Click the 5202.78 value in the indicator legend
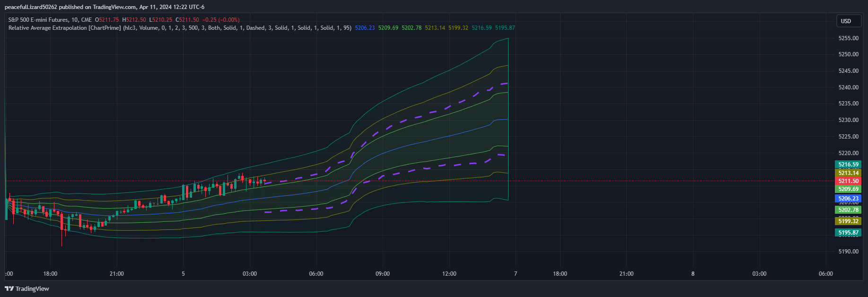Viewport: 868px width, 297px height. coord(412,28)
